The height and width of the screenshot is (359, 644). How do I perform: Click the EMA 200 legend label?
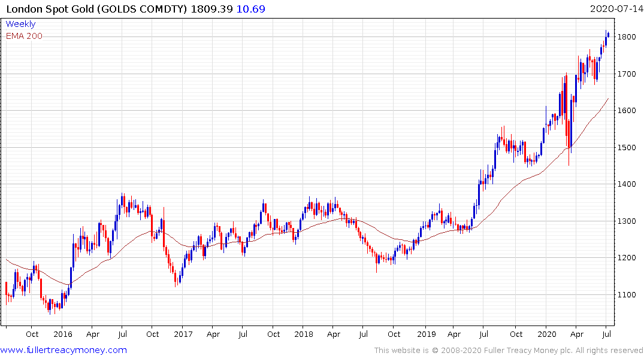point(24,36)
